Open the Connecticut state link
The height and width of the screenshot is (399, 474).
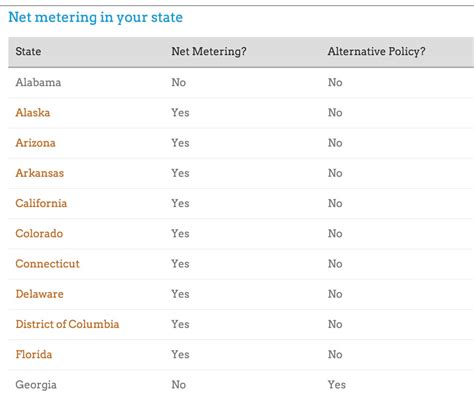pyautogui.click(x=47, y=264)
